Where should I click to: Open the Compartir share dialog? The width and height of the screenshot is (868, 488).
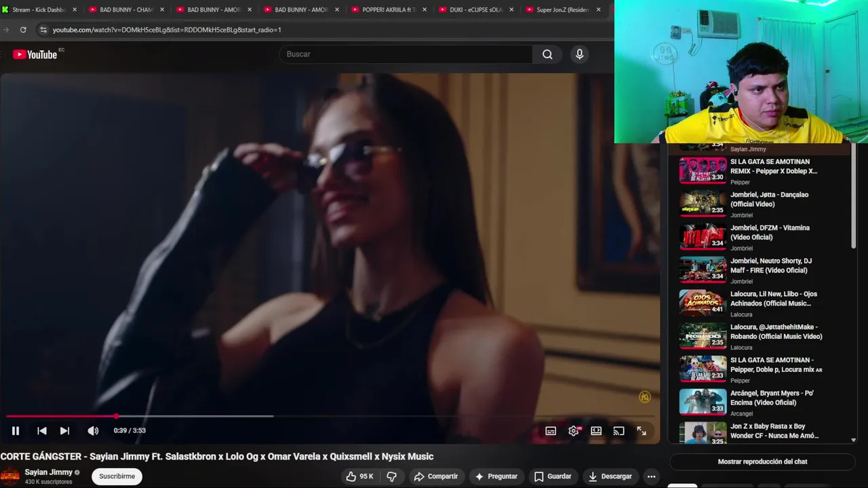click(x=436, y=476)
